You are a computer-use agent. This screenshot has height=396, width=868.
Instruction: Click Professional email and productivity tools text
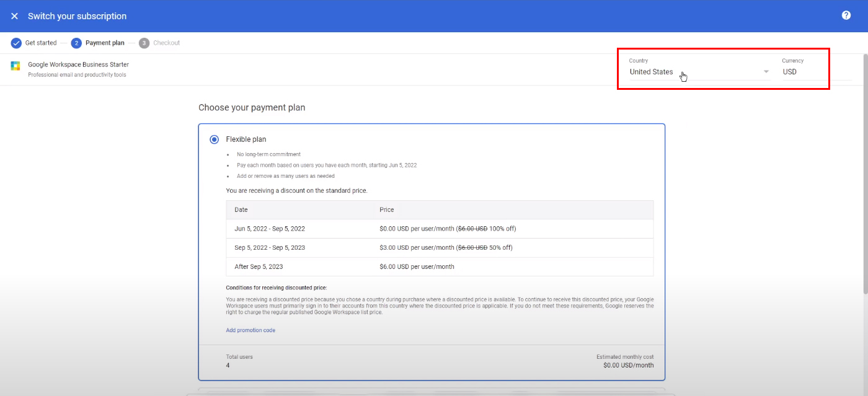[77, 75]
